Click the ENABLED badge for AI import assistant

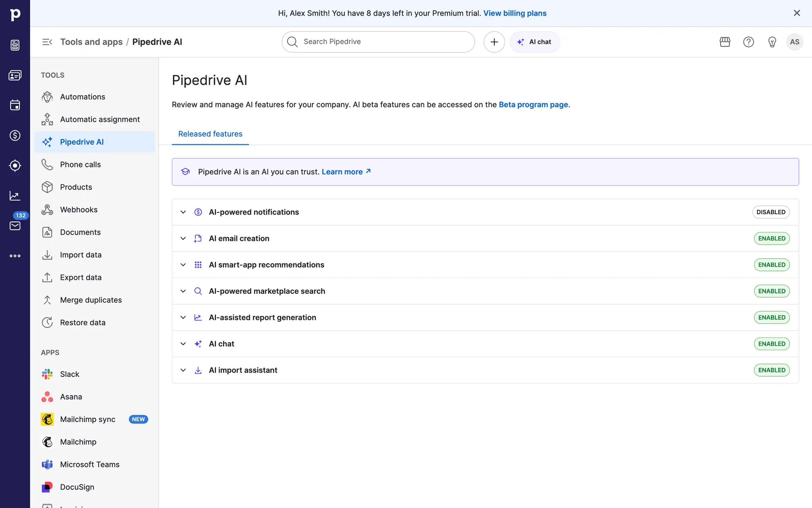771,370
